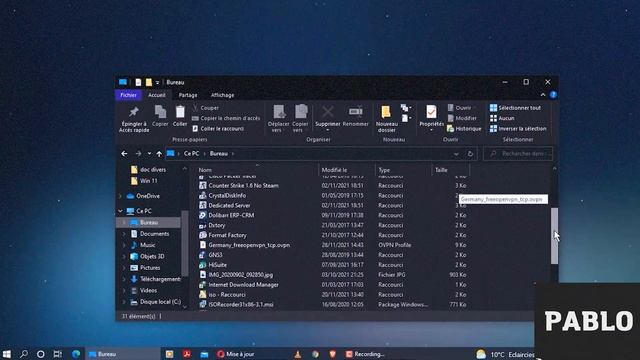Image resolution: width=640 pixels, height=360 pixels.
Task: Switch to the Partage ribbon tab
Action: coord(188,95)
